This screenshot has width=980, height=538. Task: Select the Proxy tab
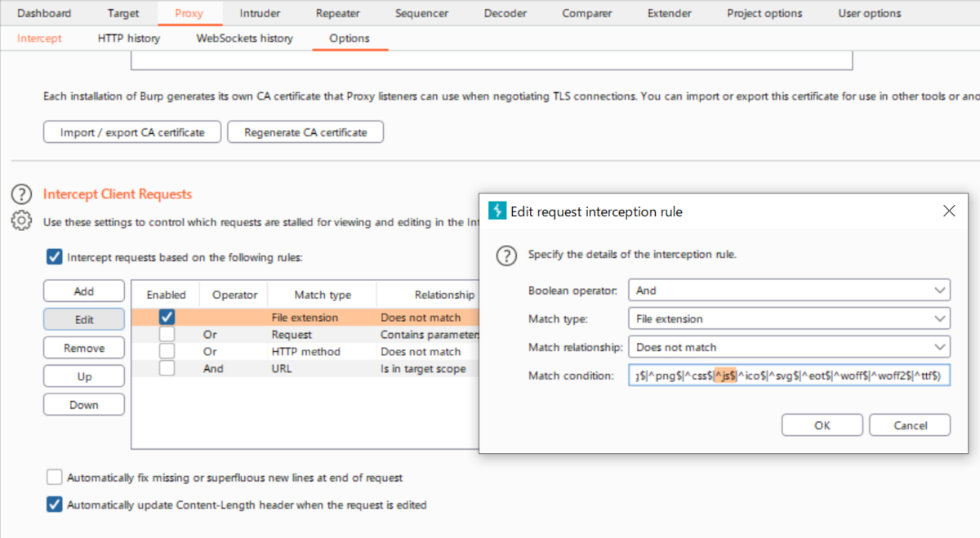(189, 13)
